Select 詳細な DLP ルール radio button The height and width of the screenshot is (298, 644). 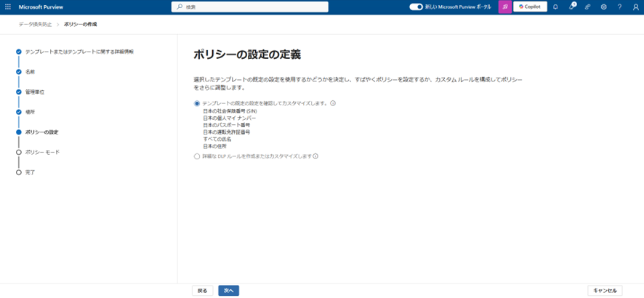point(197,156)
